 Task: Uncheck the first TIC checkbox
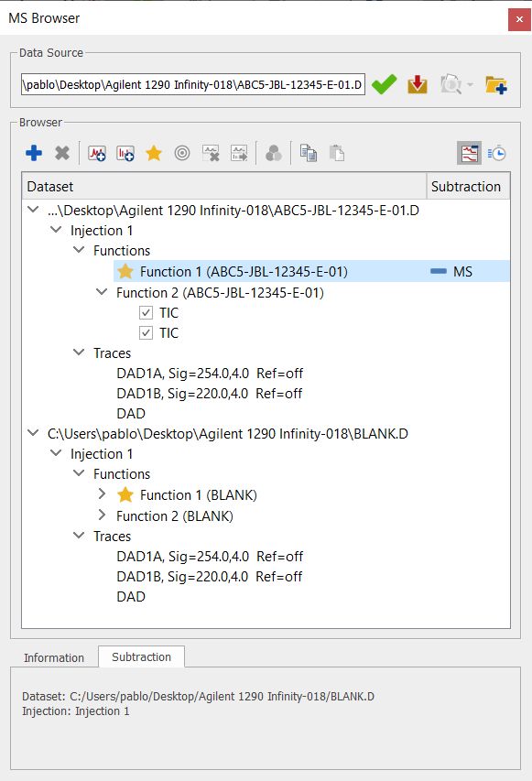146,313
